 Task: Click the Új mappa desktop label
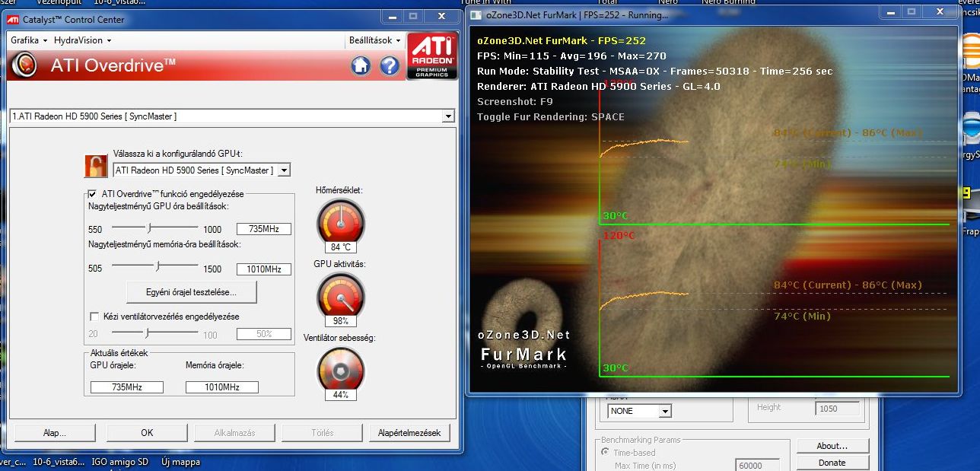coord(180,462)
